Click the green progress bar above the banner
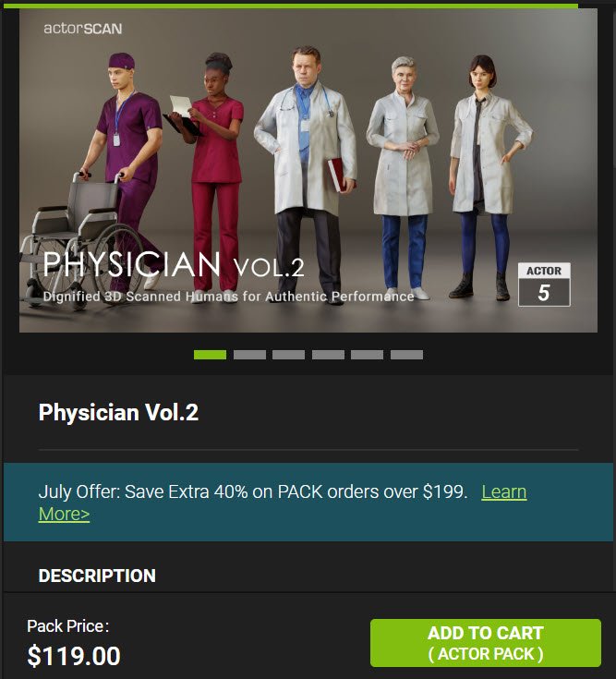 click(290, 6)
